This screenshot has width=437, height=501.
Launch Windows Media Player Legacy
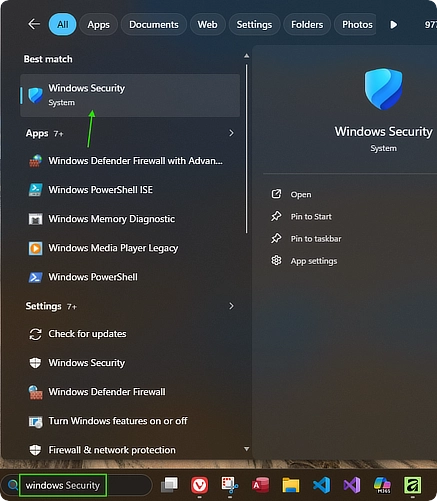(130, 248)
